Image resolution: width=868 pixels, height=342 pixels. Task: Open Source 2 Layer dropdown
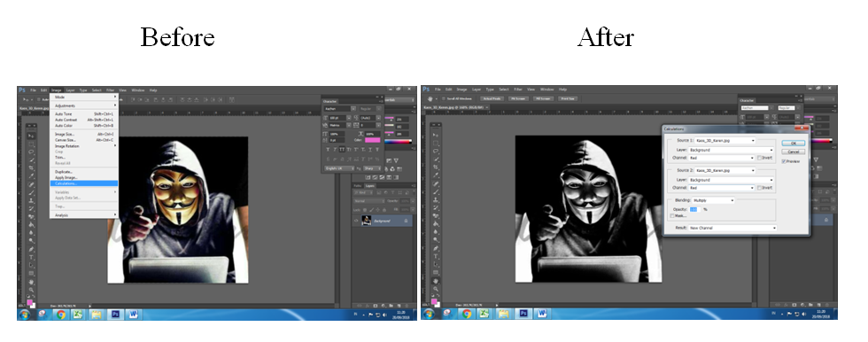tap(732, 179)
